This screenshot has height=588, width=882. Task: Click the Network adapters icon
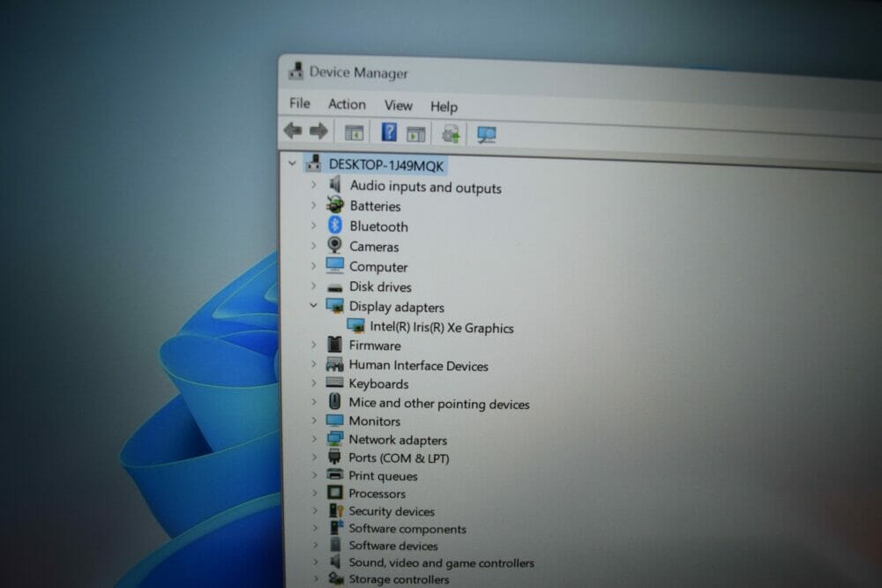point(334,438)
